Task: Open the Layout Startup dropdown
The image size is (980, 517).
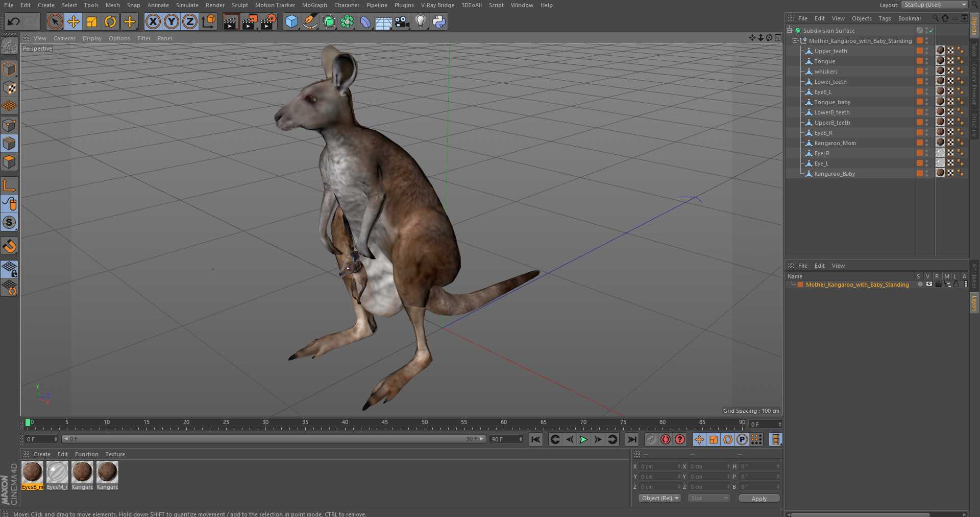Action: [x=935, y=5]
